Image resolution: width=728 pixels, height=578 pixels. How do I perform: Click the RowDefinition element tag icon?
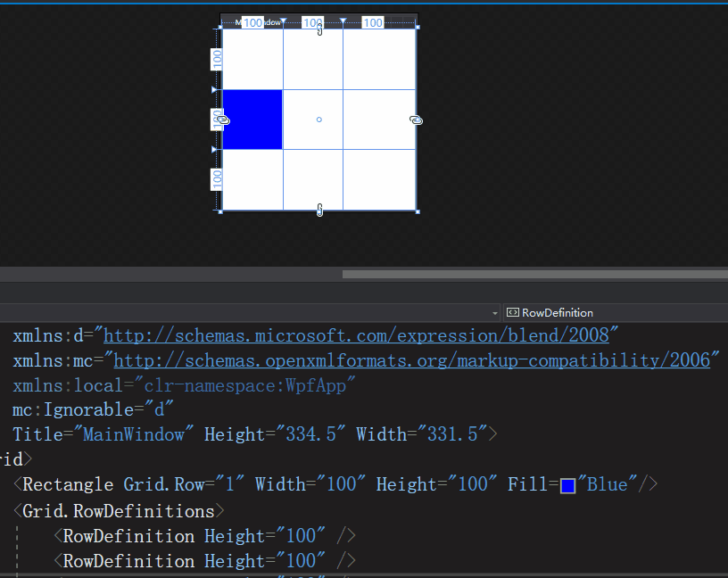513,312
